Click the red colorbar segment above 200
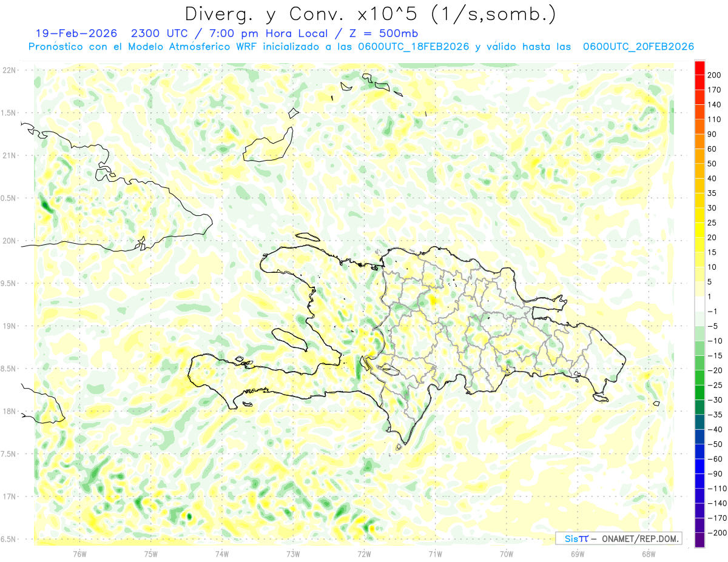 (700, 68)
